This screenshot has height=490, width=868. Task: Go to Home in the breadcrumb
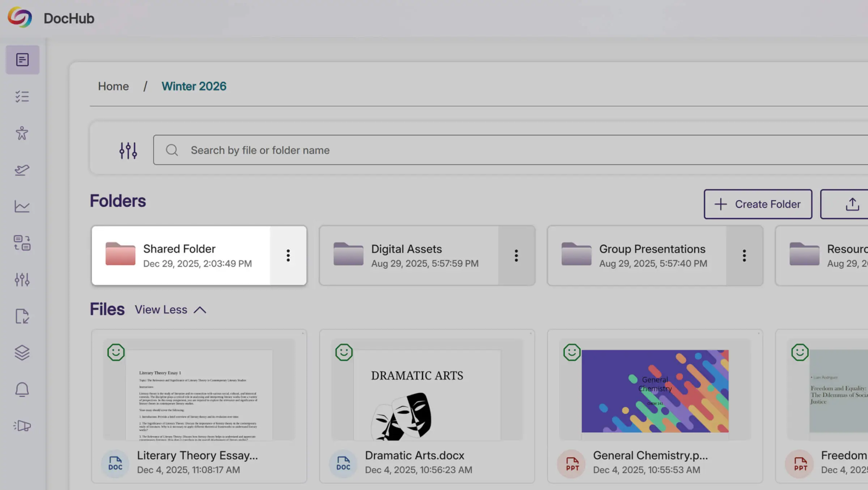coord(113,86)
